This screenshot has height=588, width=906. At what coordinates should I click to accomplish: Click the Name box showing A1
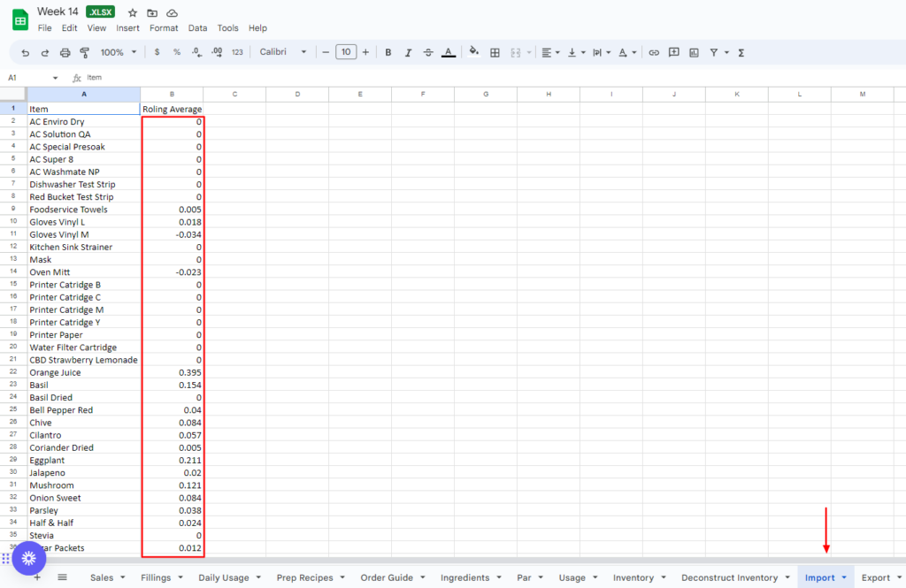pyautogui.click(x=31, y=78)
